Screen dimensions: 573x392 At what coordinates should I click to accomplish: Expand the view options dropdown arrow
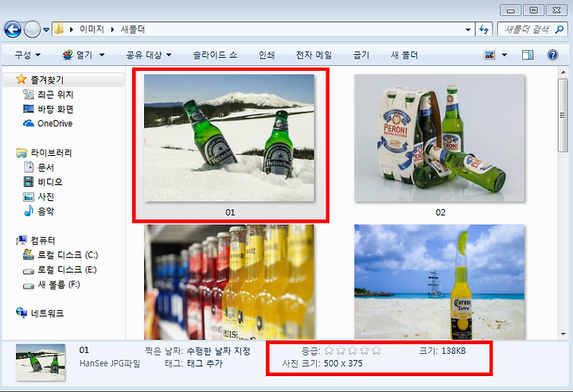tap(505, 55)
